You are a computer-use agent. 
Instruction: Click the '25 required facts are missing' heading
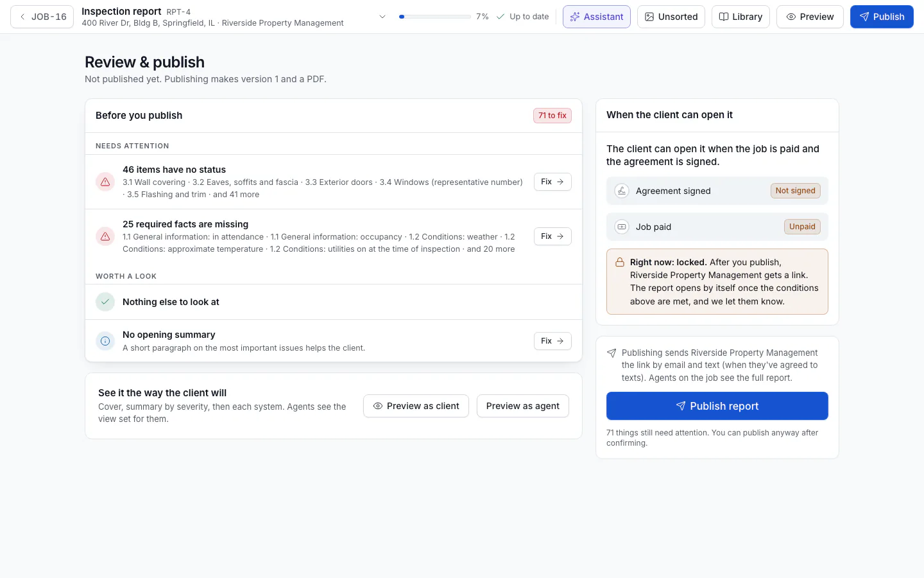[185, 224]
